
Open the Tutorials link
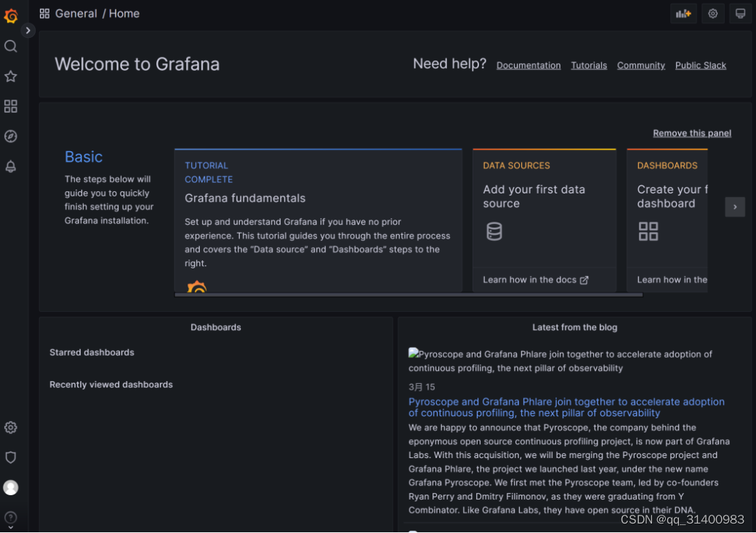(589, 65)
